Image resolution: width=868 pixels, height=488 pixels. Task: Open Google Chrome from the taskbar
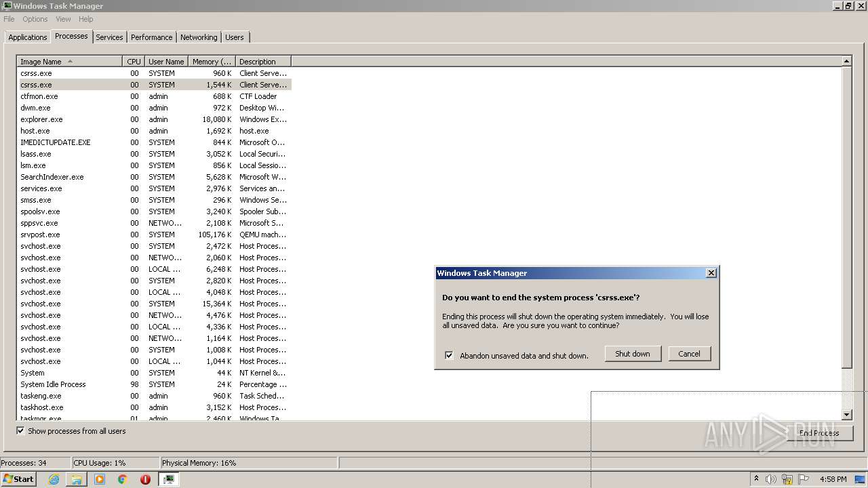[x=123, y=479]
